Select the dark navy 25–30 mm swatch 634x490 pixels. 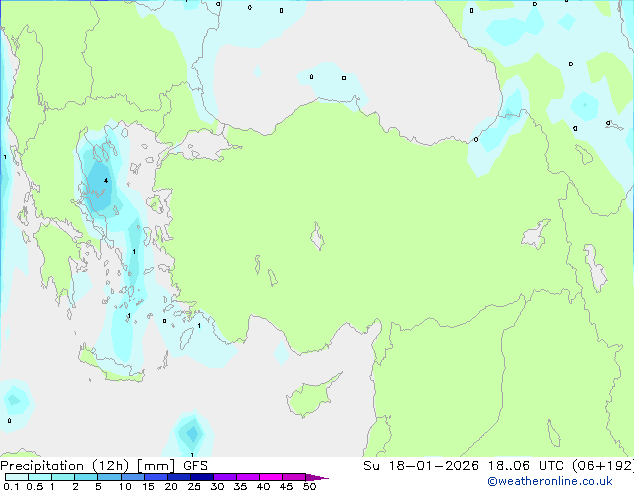(201, 477)
